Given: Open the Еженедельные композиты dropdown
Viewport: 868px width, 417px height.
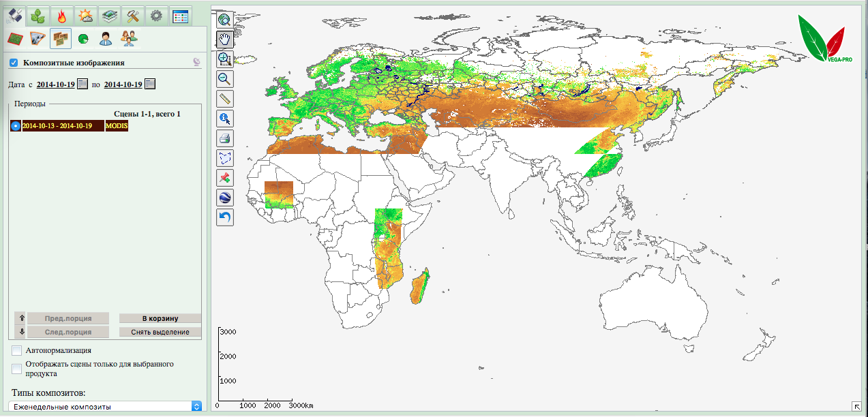Looking at the screenshot, I should [x=107, y=406].
